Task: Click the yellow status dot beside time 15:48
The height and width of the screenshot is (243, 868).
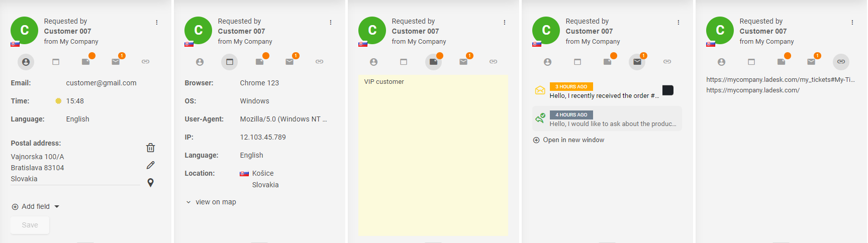Action: [x=58, y=101]
